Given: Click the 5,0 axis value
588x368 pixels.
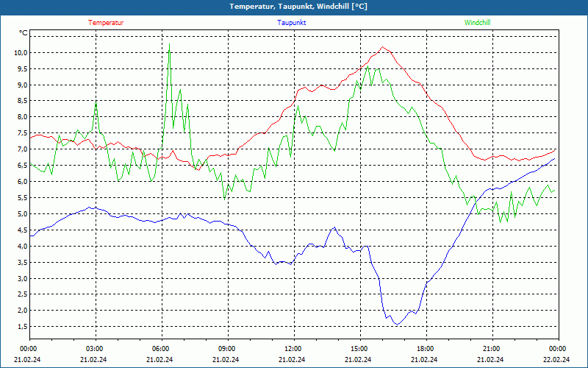Looking at the screenshot, I should pos(22,213).
